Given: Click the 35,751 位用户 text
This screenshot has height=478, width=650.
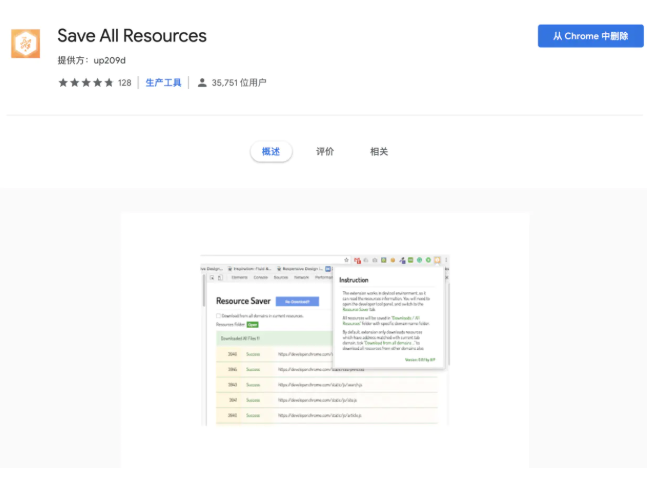Looking at the screenshot, I should pyautogui.click(x=239, y=83).
